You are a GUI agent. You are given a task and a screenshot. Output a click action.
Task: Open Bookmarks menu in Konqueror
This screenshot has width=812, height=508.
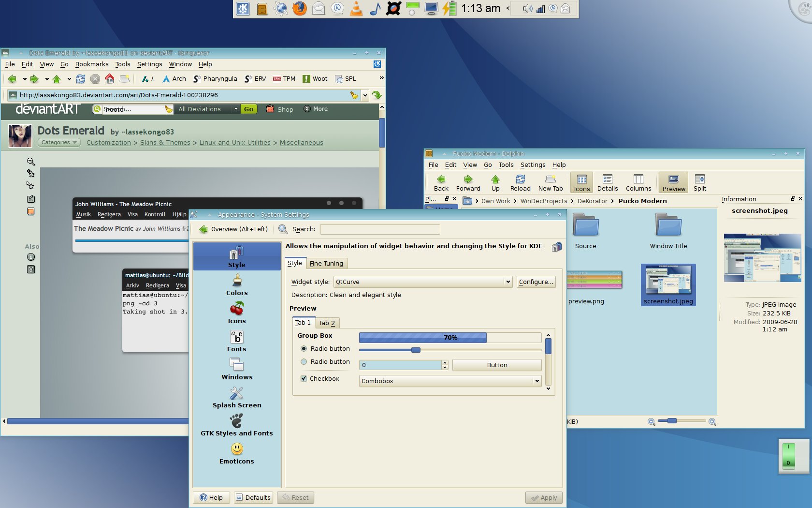pyautogui.click(x=92, y=64)
